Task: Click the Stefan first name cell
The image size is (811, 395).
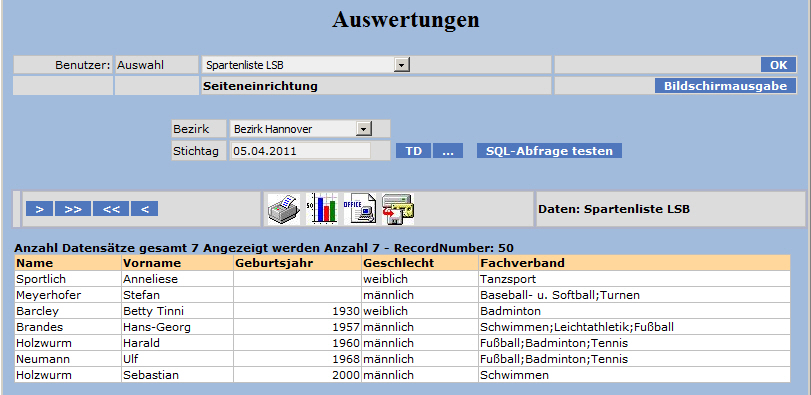Action: pos(177,295)
